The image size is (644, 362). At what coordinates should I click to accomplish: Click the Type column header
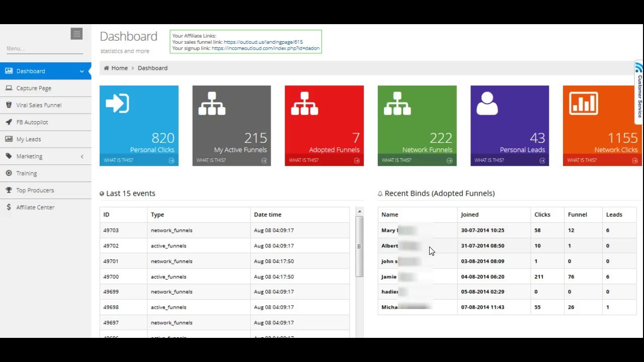(199, 215)
